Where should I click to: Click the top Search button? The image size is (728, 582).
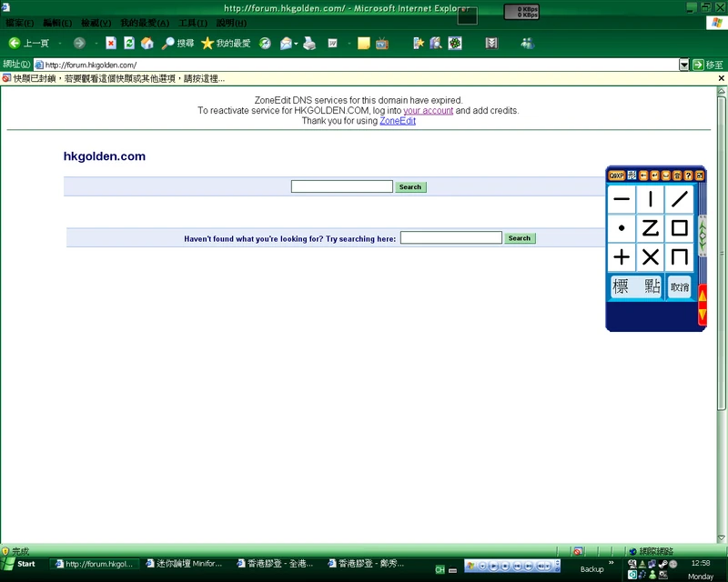pos(410,187)
